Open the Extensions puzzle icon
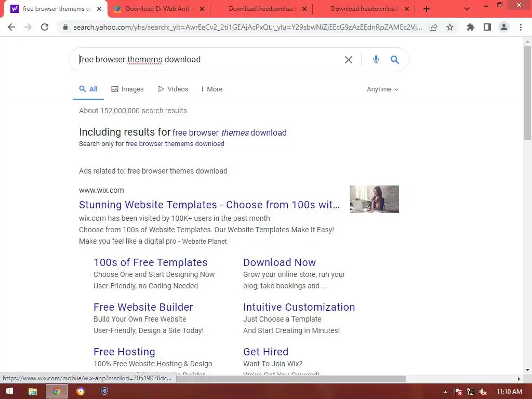Screen dimensions: 532x399 tap(471, 27)
